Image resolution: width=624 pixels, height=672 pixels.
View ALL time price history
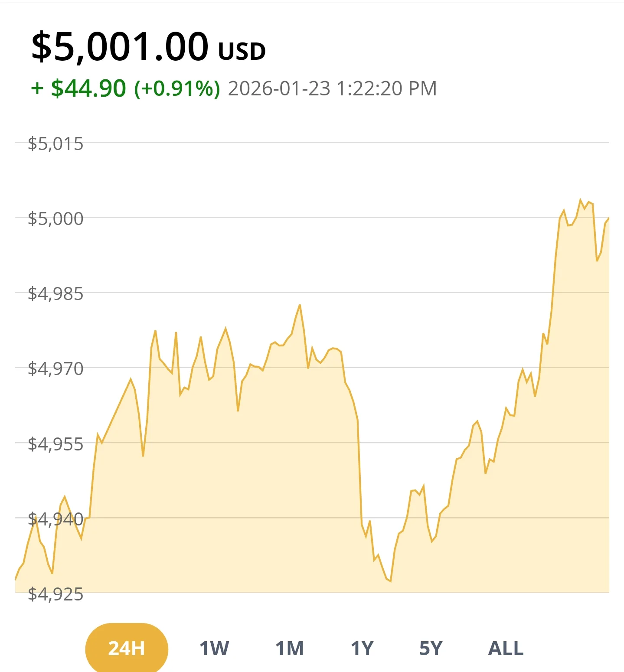pos(506,649)
